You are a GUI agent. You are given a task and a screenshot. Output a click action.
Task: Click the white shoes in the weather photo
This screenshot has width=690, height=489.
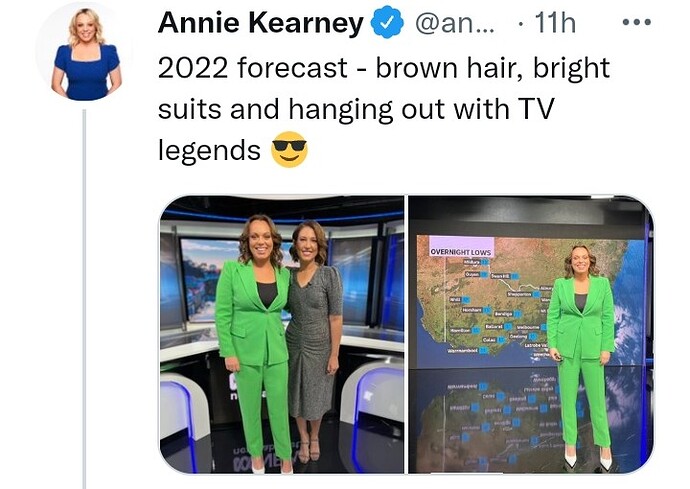(588, 458)
